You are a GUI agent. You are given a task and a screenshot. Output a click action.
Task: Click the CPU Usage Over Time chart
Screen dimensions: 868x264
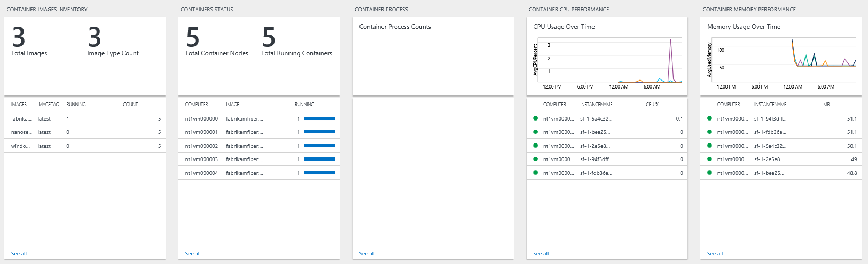pos(612,61)
